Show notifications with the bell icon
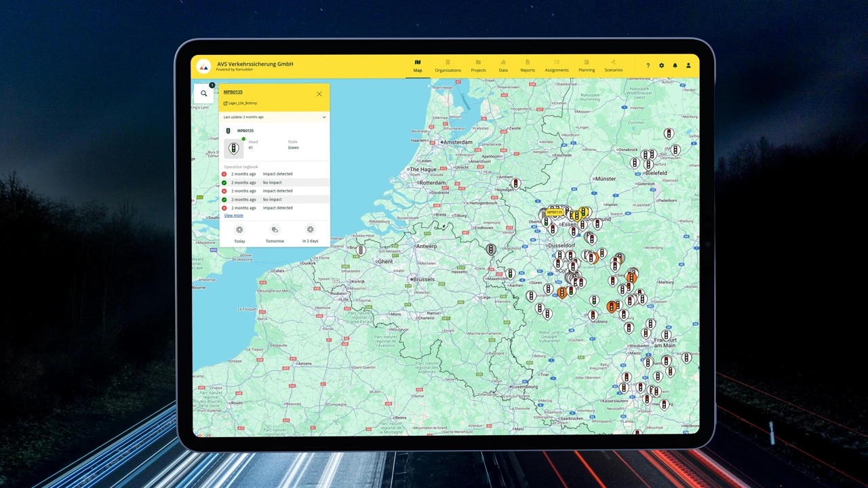 tap(675, 66)
